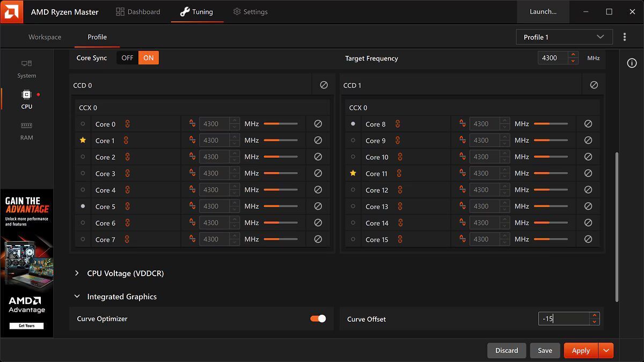The width and height of the screenshot is (644, 362).
Task: Turn off the Curve Optimizer toggle
Action: 318,319
